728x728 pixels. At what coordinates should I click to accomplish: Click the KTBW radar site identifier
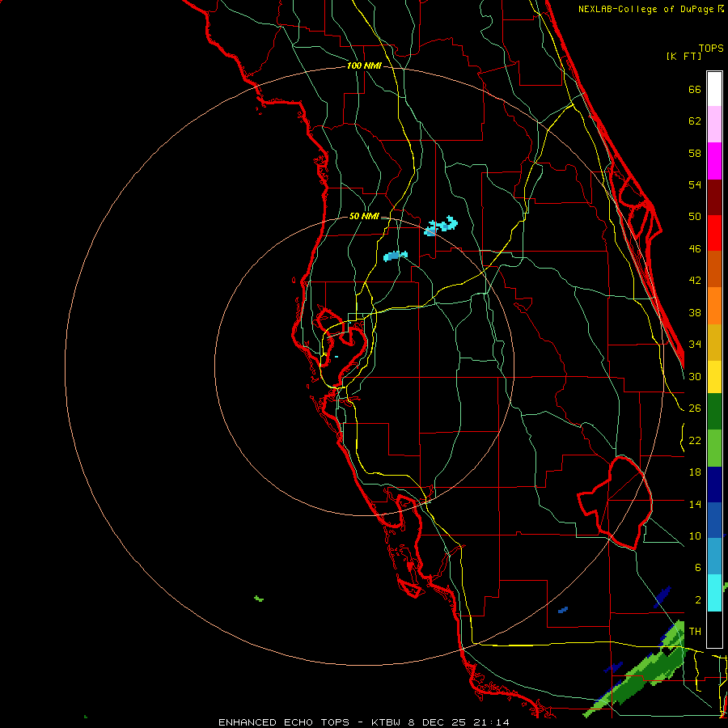tap(387, 722)
